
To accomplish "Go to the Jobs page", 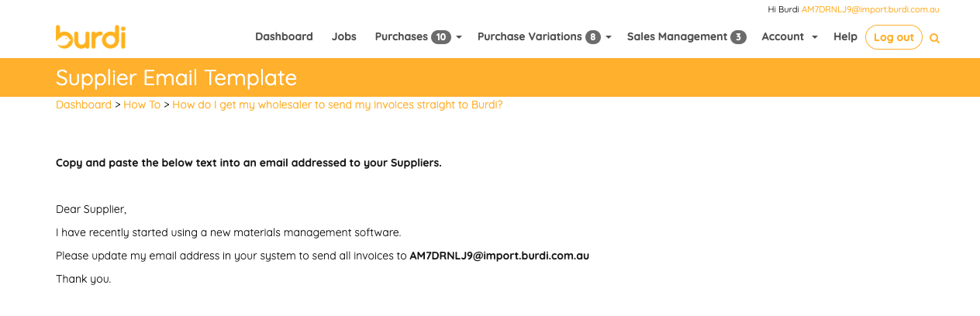I will tap(344, 36).
